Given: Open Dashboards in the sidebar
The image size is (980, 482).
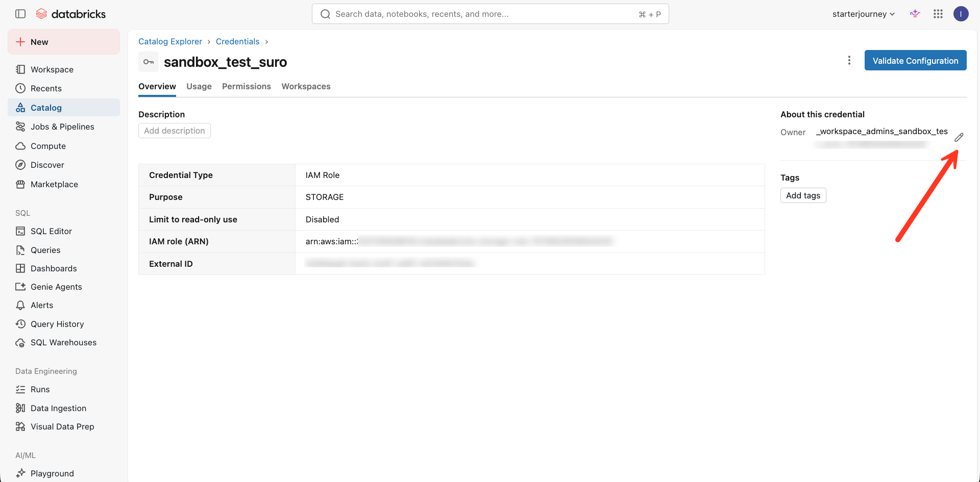Looking at the screenshot, I should 64,268.
